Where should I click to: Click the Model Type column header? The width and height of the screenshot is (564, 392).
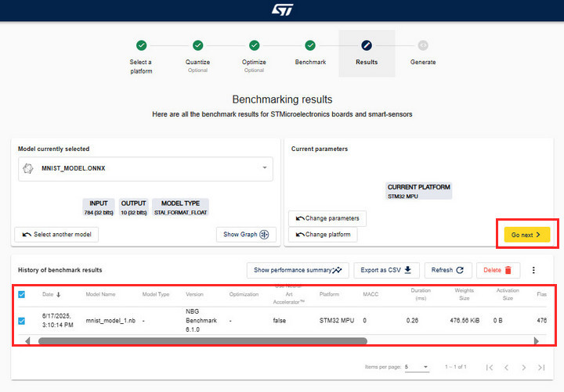tap(156, 294)
